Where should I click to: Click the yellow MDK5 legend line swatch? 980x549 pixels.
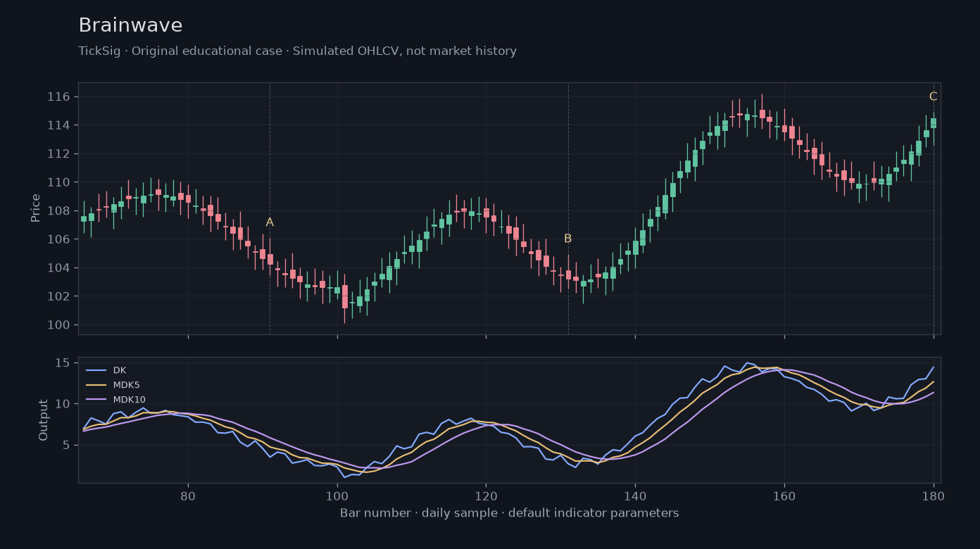pyautogui.click(x=96, y=385)
